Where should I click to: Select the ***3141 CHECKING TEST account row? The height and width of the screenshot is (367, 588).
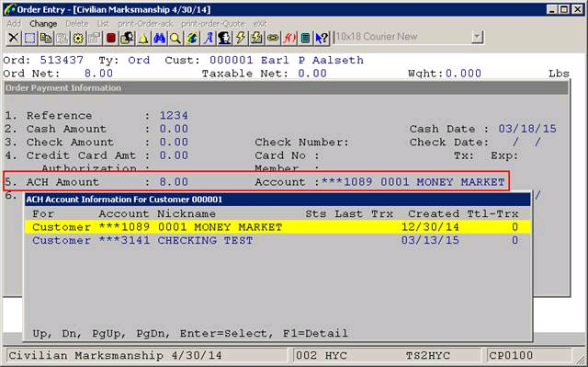[277, 240]
